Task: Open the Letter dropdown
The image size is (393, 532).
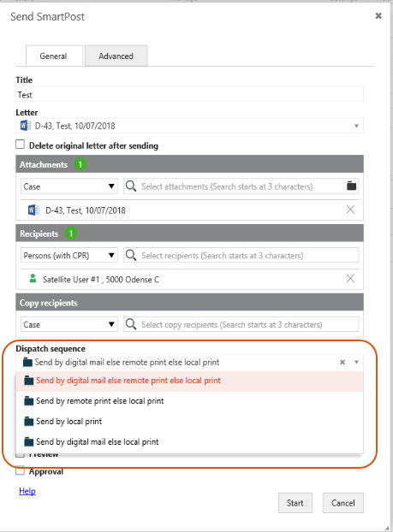Action: click(189, 126)
